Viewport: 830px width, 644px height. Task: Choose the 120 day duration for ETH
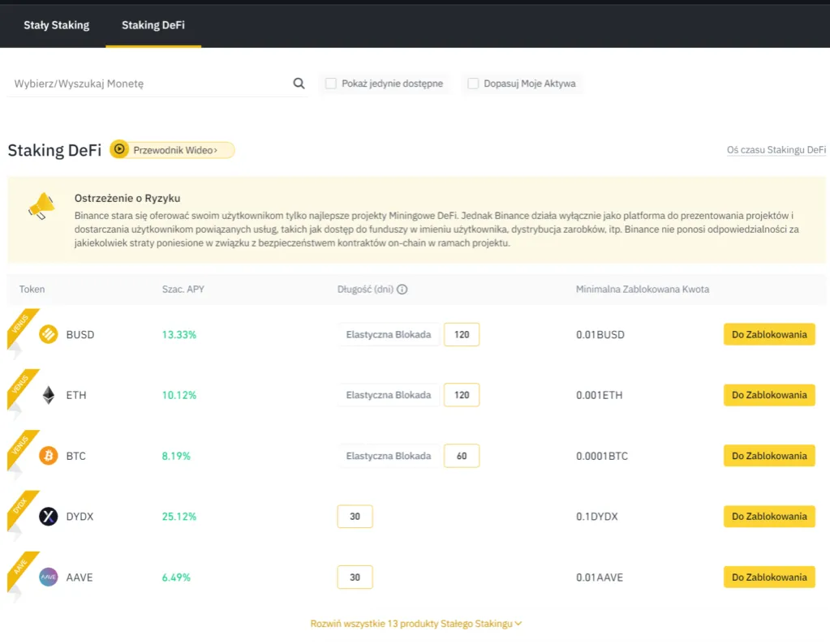[x=462, y=395]
